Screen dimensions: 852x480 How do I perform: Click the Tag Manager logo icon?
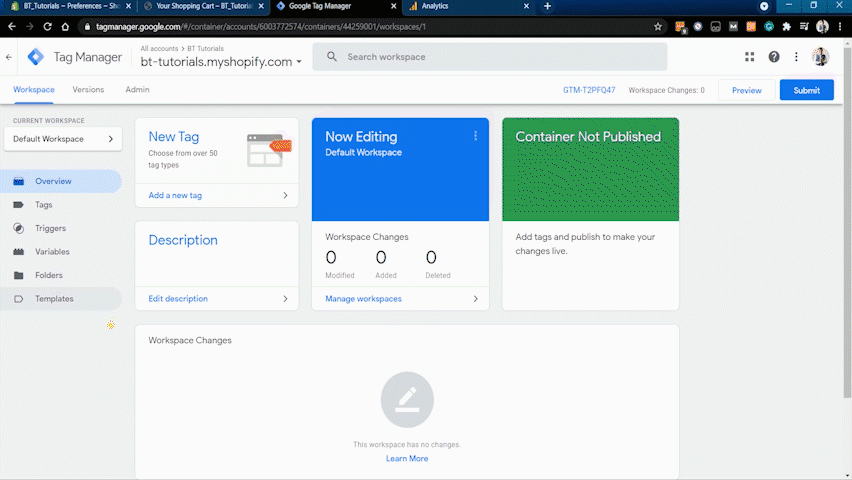[36, 57]
